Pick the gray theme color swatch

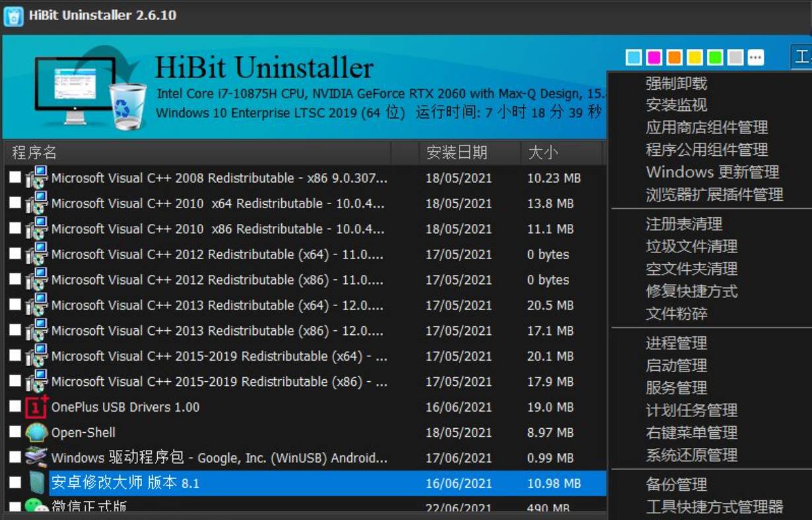(x=735, y=57)
